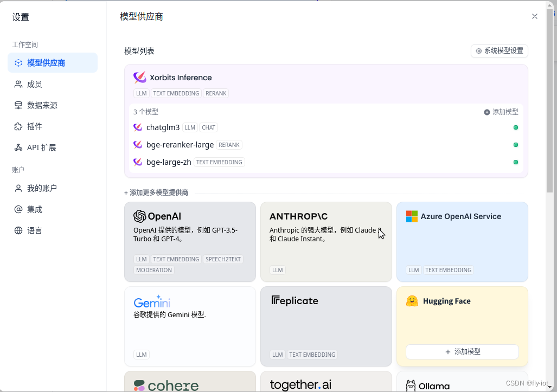Click the gear icon in 系统模型设置

[x=479, y=51]
